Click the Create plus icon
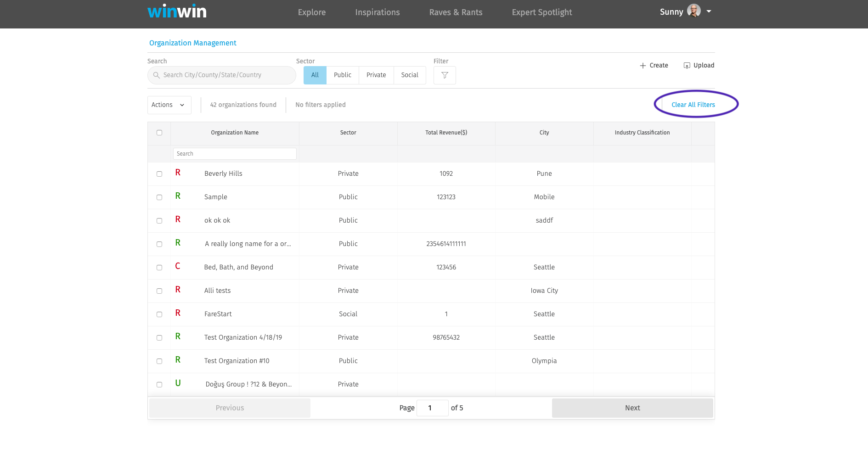Screen dimensions: 868x459 (642, 65)
